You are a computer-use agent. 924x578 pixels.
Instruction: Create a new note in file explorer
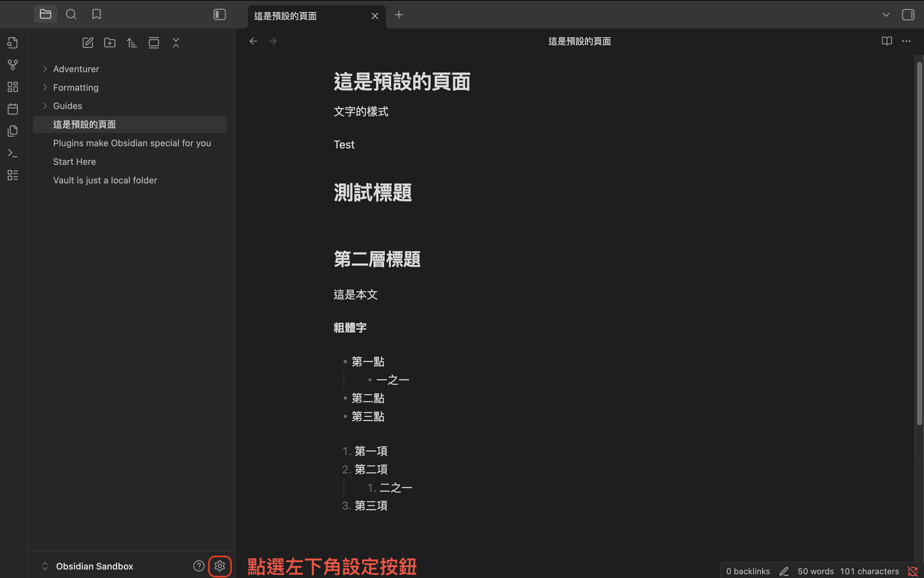88,43
